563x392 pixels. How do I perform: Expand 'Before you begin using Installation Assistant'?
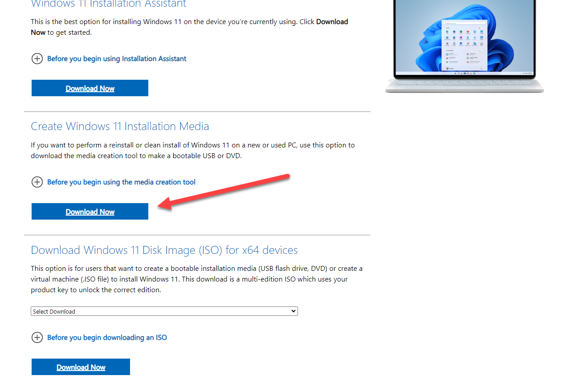click(x=117, y=59)
